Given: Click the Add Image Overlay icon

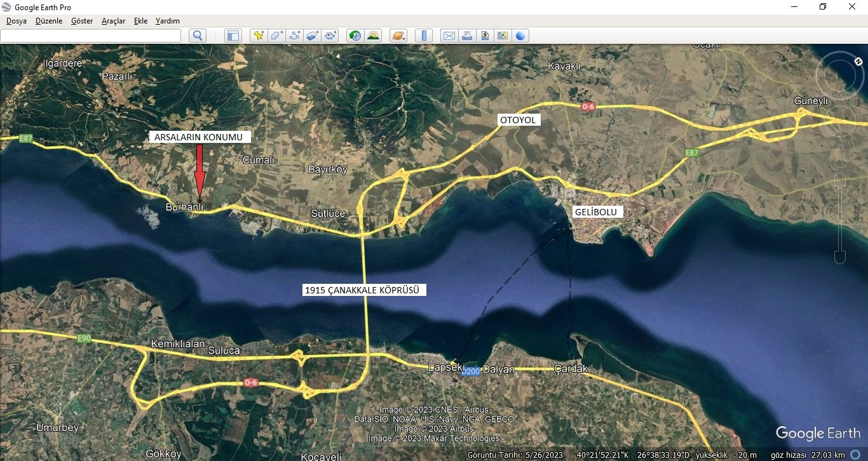Looking at the screenshot, I should pyautogui.click(x=312, y=36).
